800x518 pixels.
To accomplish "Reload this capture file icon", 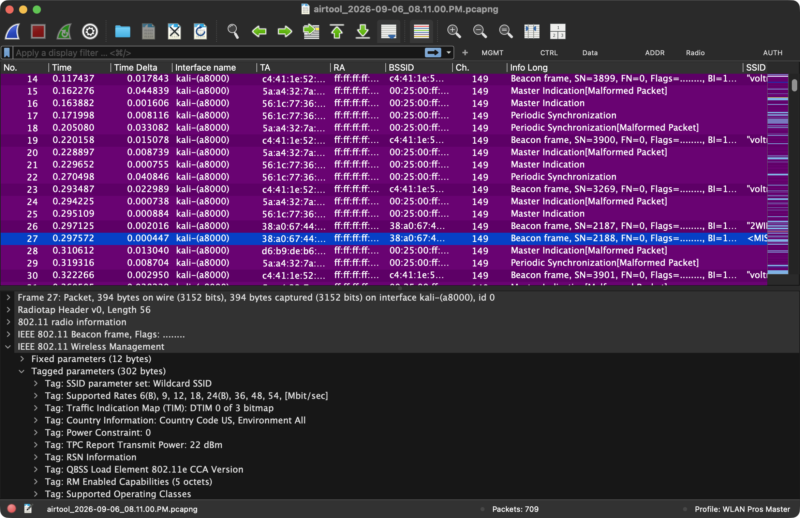I will [x=201, y=32].
